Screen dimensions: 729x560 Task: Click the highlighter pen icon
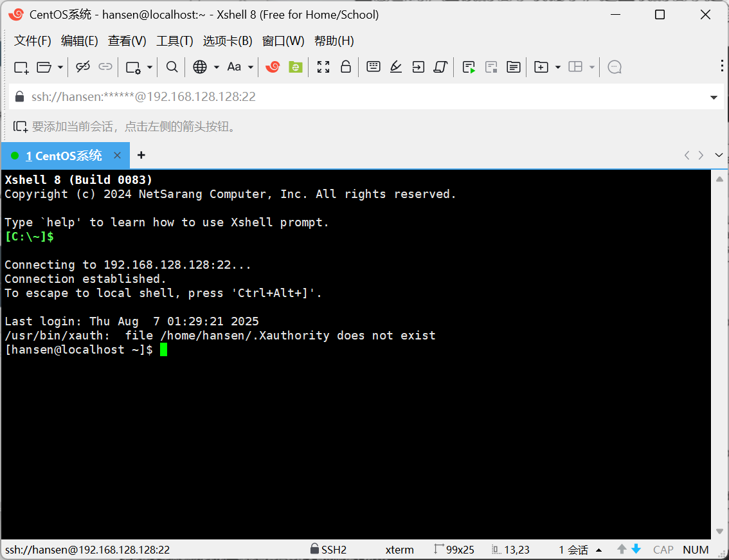click(396, 67)
